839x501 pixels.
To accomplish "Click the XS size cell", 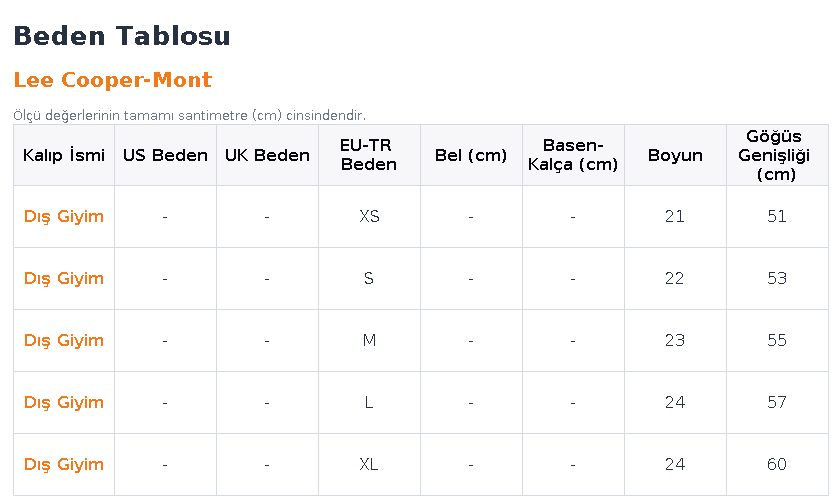I will [x=369, y=217].
